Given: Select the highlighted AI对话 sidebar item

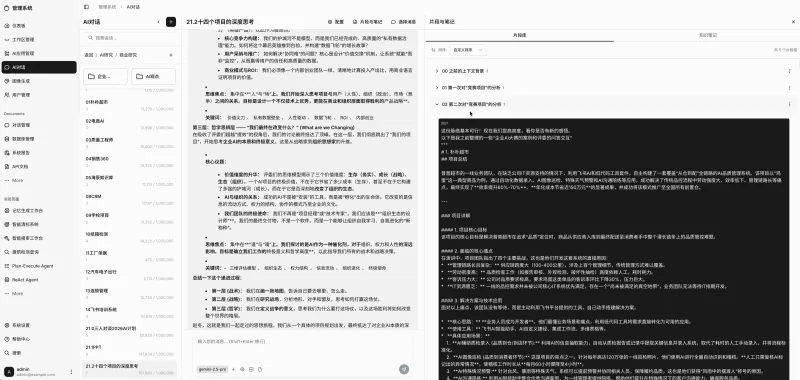Looking at the screenshot, I should (39, 67).
